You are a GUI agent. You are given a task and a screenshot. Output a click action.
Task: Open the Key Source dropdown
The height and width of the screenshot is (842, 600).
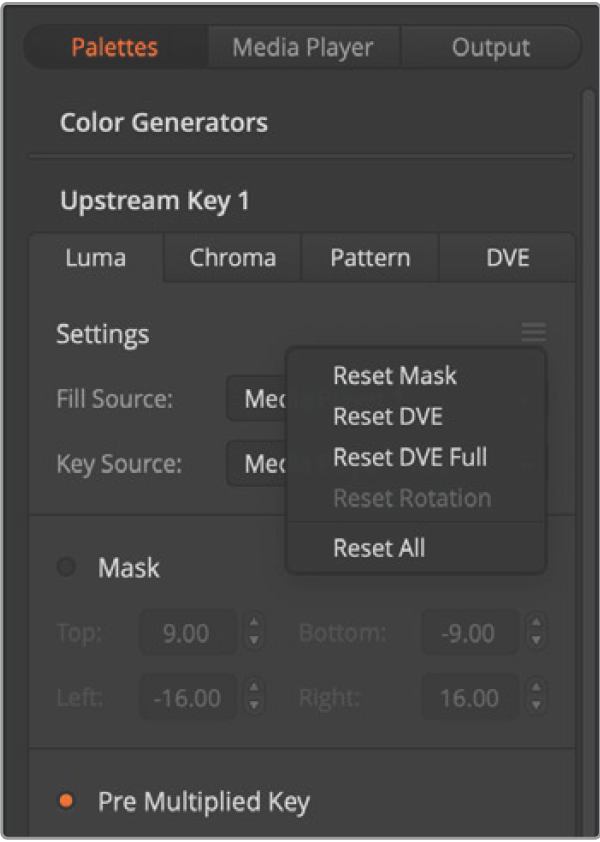point(256,463)
